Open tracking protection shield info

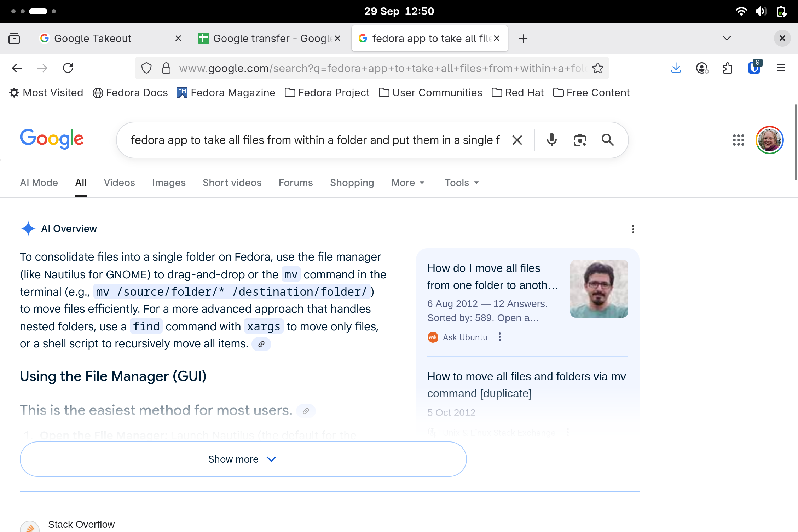coord(146,68)
